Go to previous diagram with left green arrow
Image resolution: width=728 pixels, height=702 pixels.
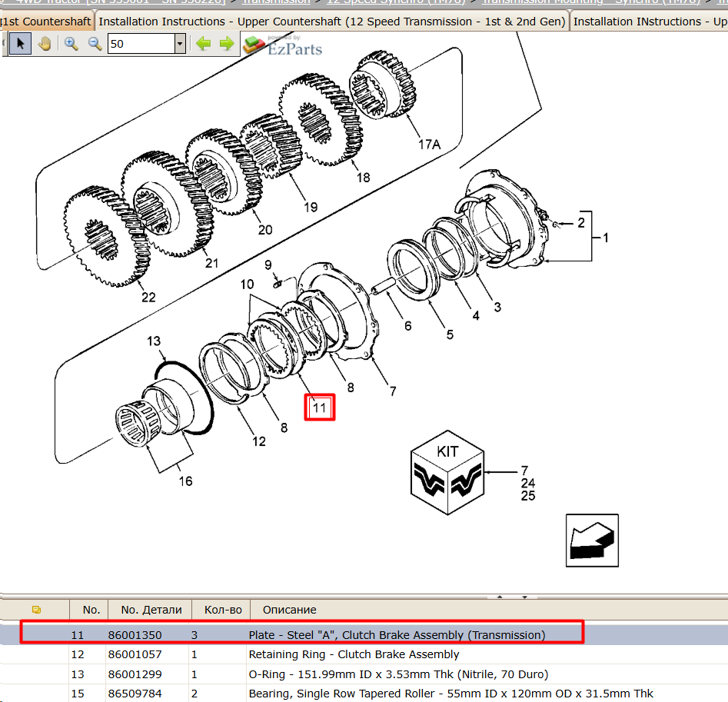coord(203,44)
